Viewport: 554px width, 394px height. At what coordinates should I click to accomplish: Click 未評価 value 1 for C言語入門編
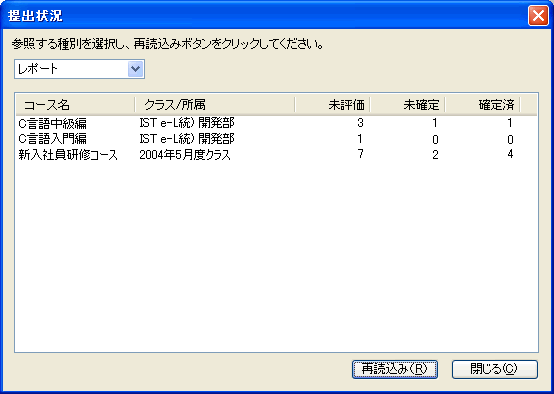(x=360, y=139)
